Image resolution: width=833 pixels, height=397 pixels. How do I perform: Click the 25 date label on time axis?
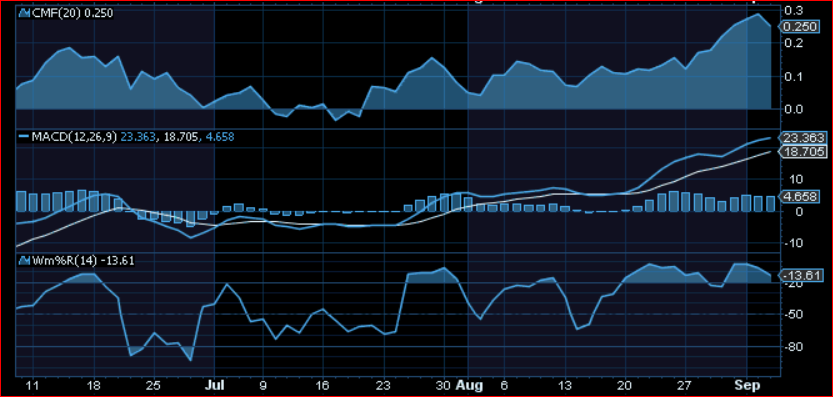(154, 384)
